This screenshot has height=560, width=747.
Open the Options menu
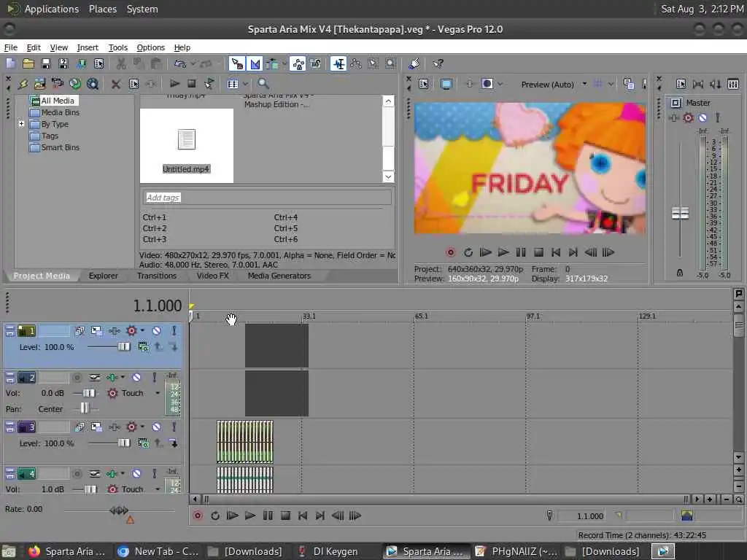(x=150, y=47)
